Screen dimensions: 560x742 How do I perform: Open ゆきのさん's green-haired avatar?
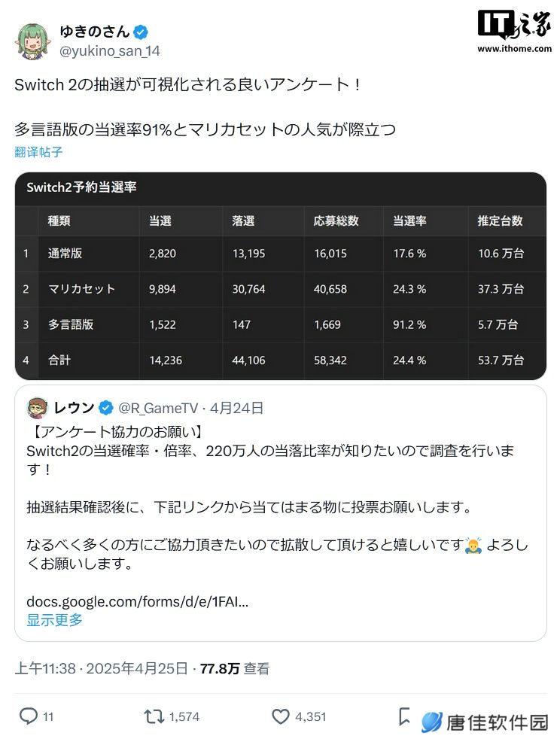[33, 41]
